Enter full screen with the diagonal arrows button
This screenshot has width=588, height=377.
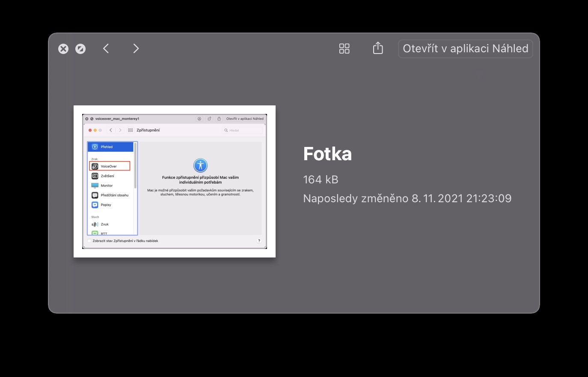(x=80, y=49)
